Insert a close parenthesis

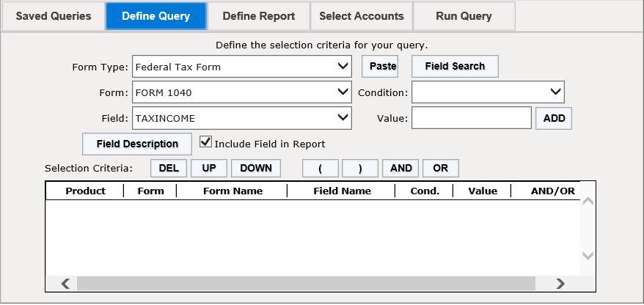click(360, 169)
